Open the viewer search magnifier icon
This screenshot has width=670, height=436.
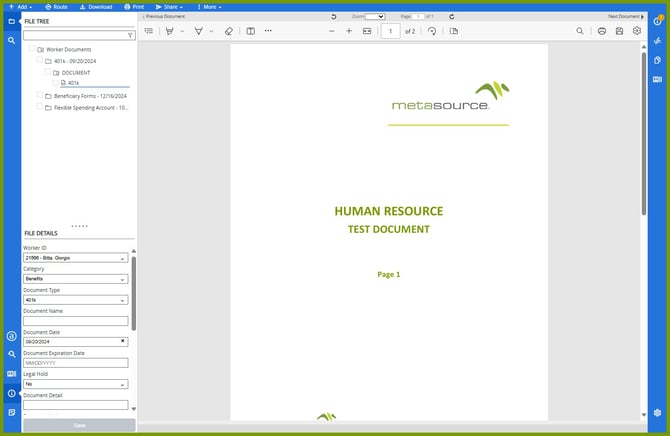click(580, 31)
